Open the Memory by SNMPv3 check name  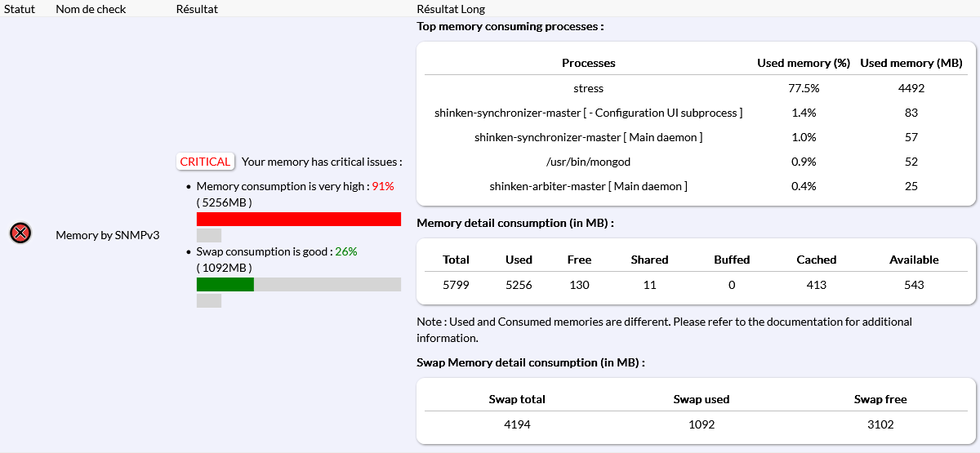pos(107,235)
